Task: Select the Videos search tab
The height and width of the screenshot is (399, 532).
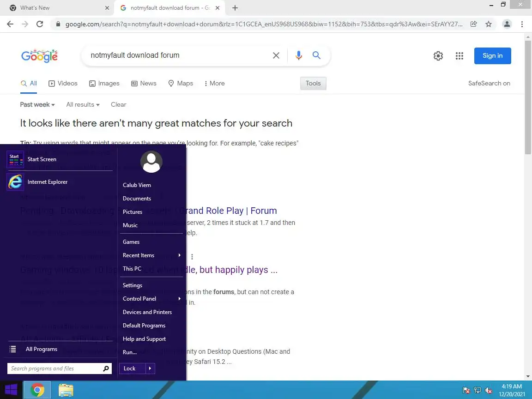Action: tap(63, 84)
